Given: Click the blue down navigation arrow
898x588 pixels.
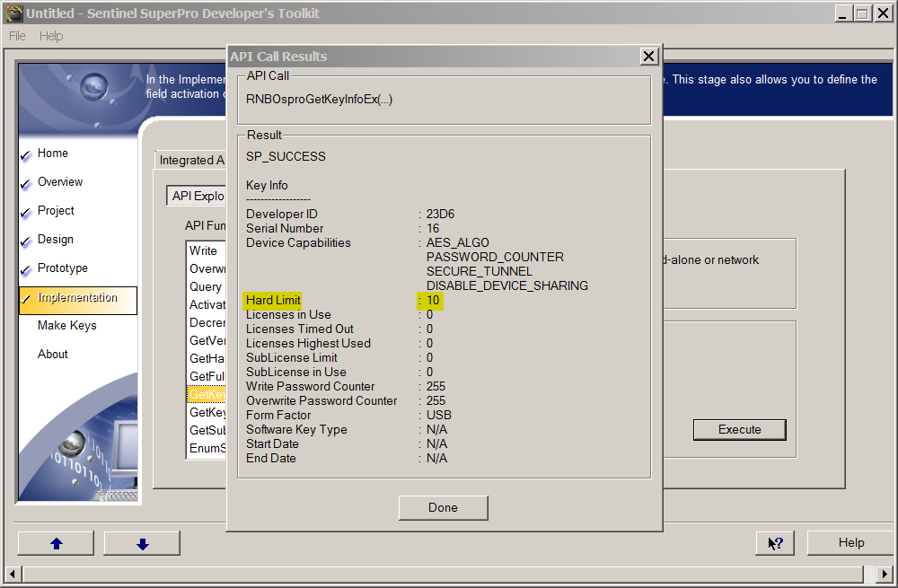Looking at the screenshot, I should click(141, 542).
